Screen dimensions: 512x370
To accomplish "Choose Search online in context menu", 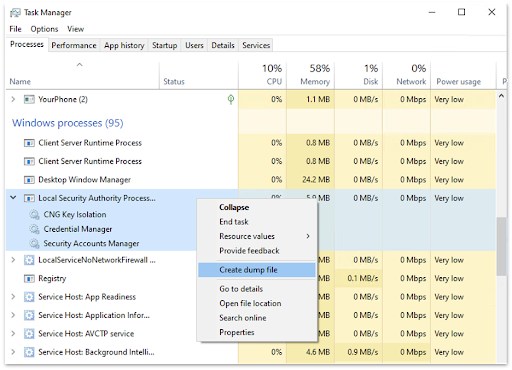I will pos(257,318).
